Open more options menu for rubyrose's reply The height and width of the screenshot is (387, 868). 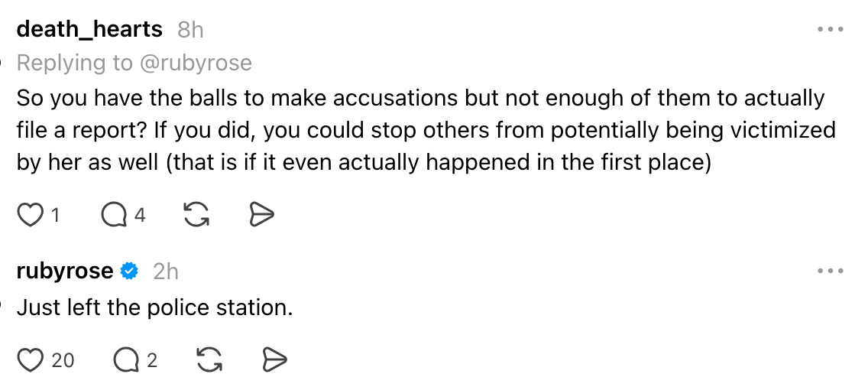pos(829,271)
